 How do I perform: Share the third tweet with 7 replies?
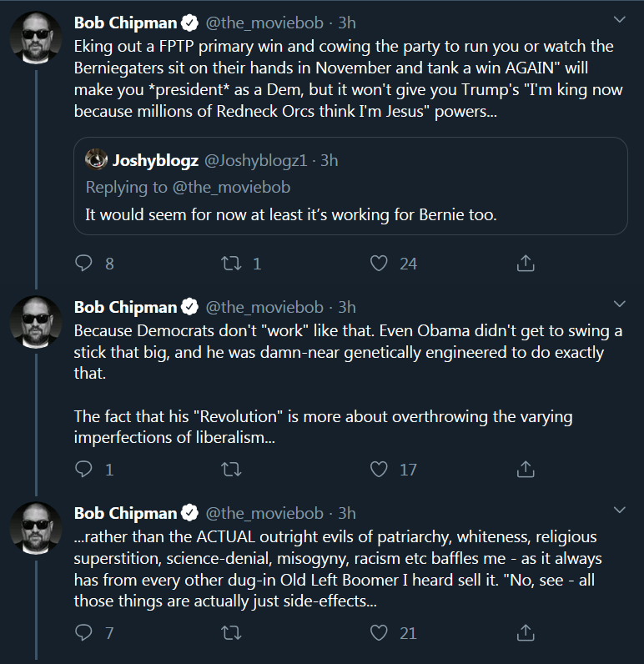[x=526, y=632]
